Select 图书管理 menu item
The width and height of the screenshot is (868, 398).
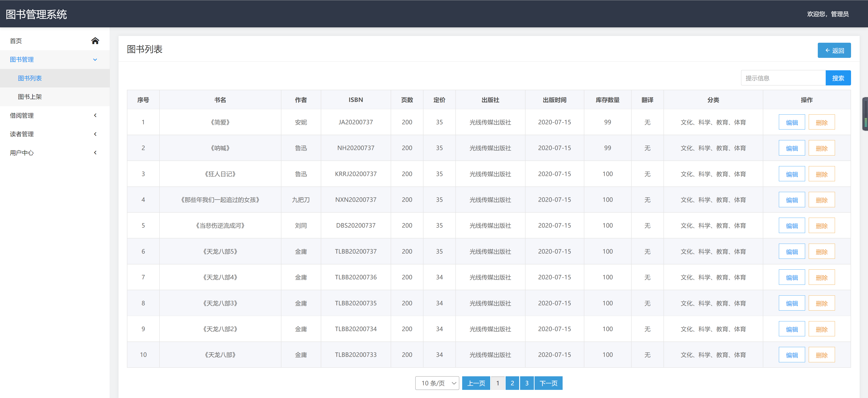(55, 60)
